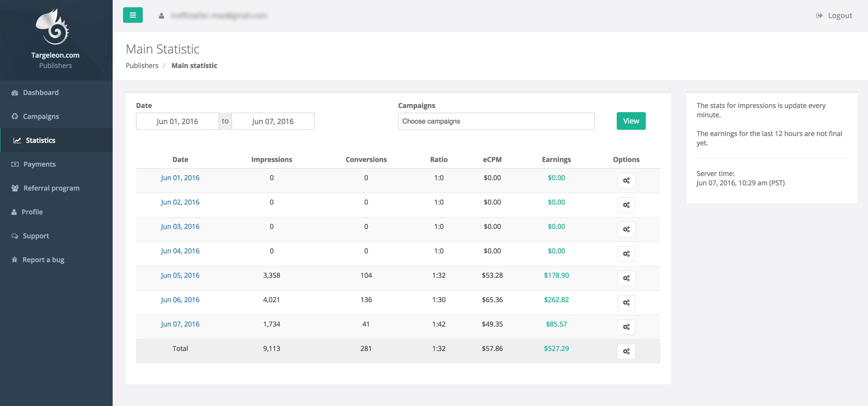The image size is (868, 406).
Task: Go to Dashboard in the sidebar
Action: pyautogui.click(x=40, y=93)
